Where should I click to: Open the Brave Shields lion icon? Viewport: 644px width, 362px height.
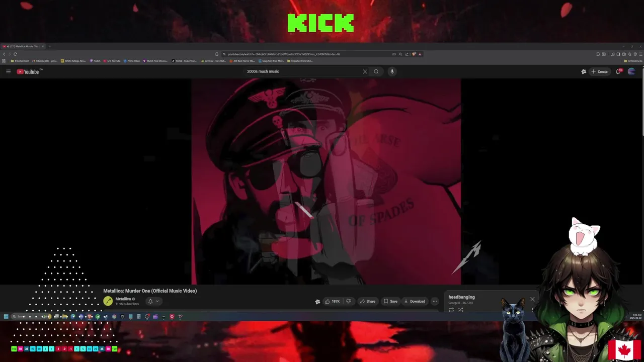[x=414, y=54]
